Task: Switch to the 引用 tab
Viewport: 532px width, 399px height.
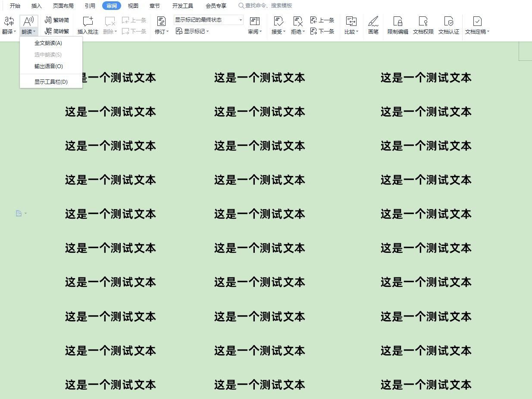Action: pos(90,6)
